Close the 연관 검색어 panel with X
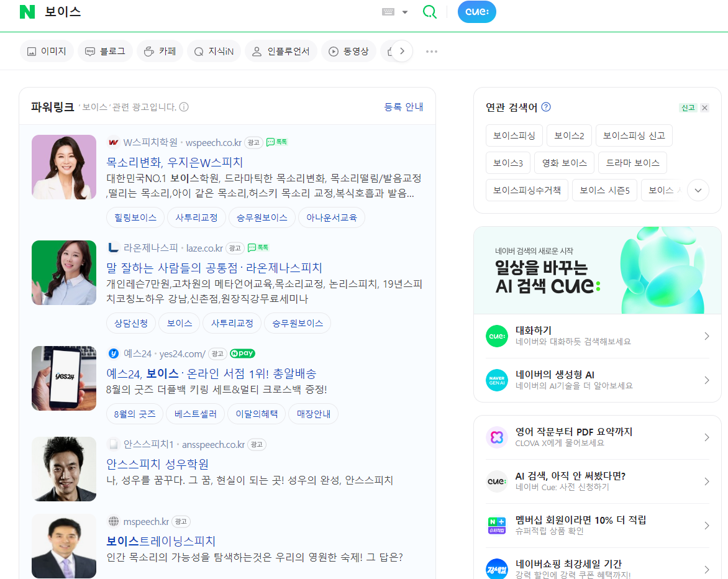Viewport: 728px width, 579px height. tap(705, 107)
